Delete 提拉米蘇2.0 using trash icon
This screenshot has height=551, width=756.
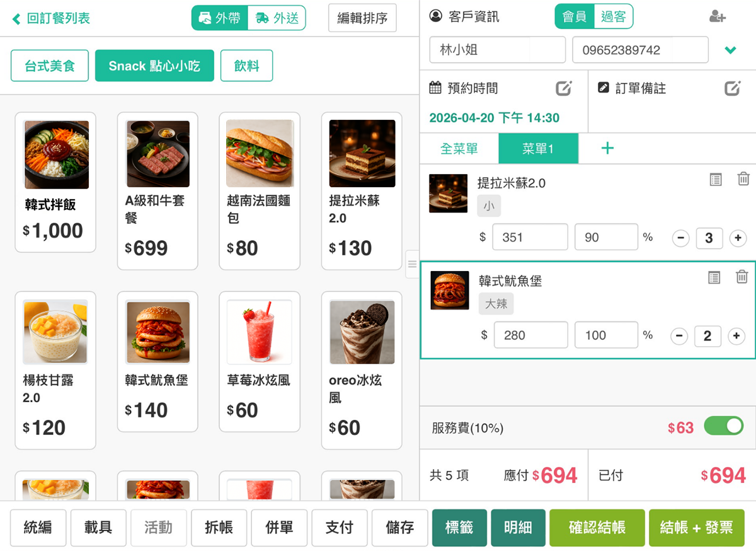tap(743, 179)
